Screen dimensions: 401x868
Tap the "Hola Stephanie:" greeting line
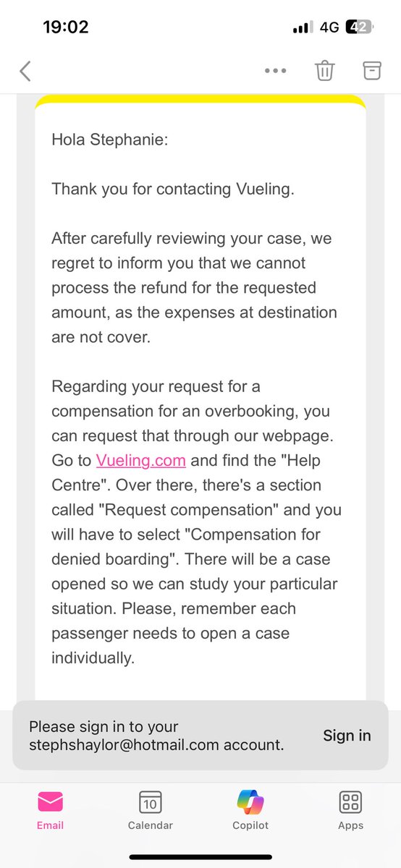click(109, 140)
